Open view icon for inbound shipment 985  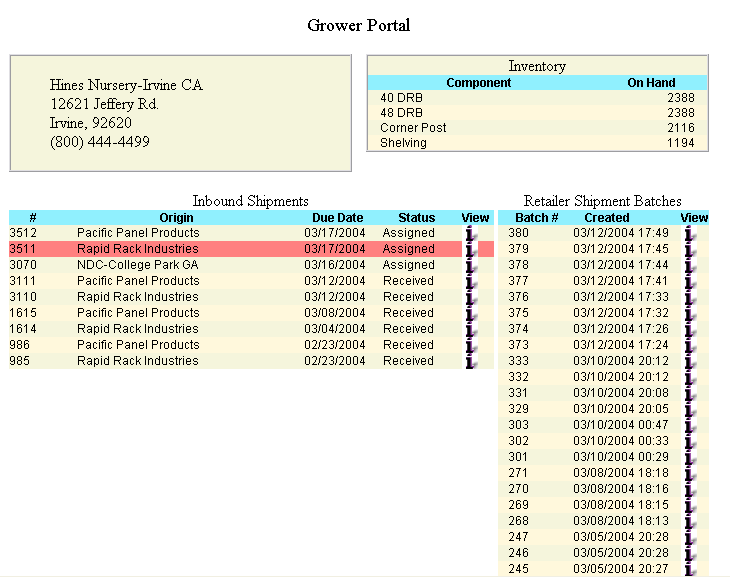click(x=471, y=361)
